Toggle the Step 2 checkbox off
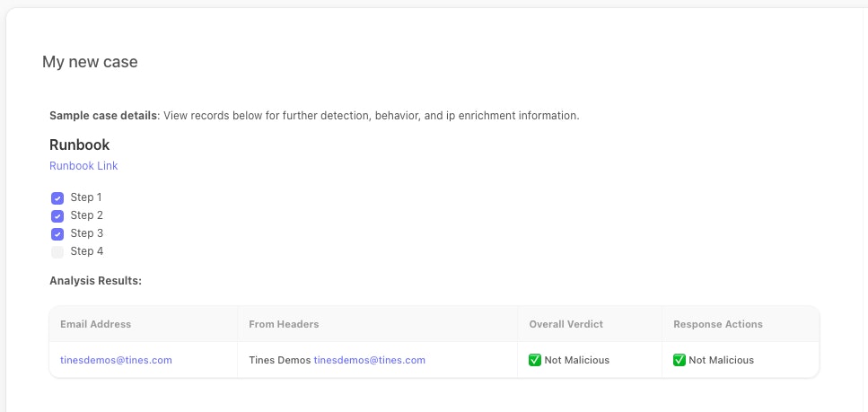Screen dimensions: 868x412 click(57, 215)
